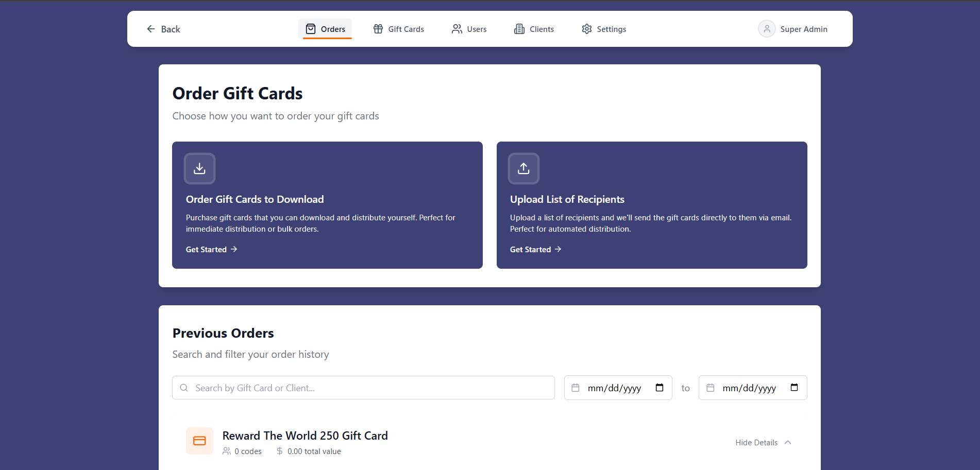Open the Reward The World 250 Gift Card order
Viewport: 980px width, 470px height.
305,436
